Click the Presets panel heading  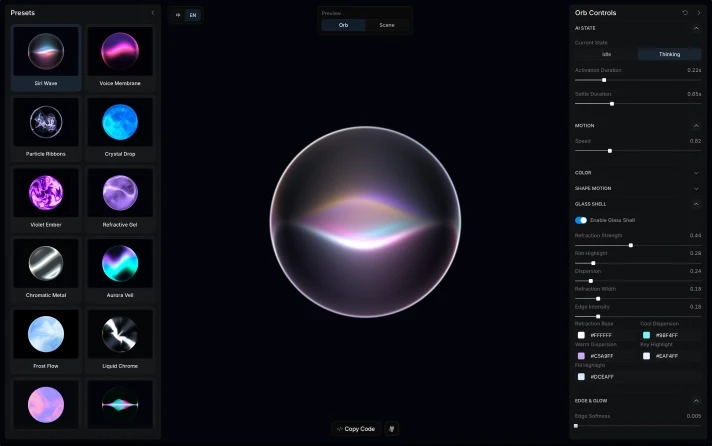click(x=23, y=13)
